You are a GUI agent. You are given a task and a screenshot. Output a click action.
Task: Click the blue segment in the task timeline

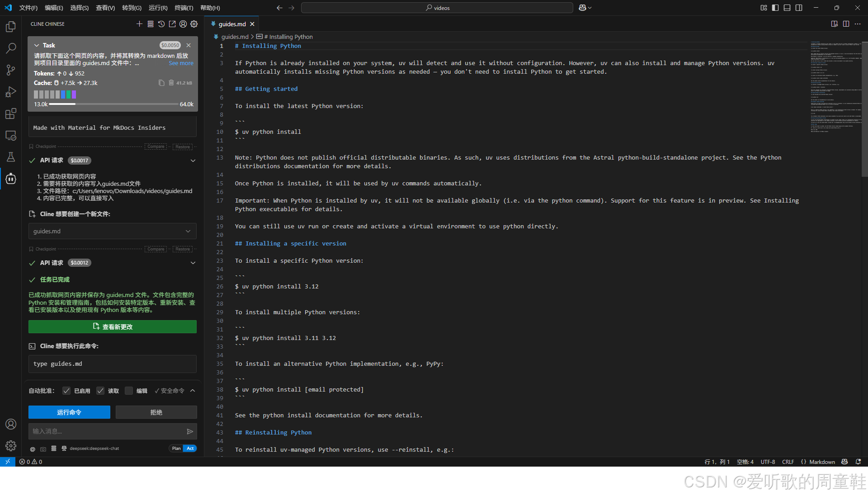pos(63,94)
